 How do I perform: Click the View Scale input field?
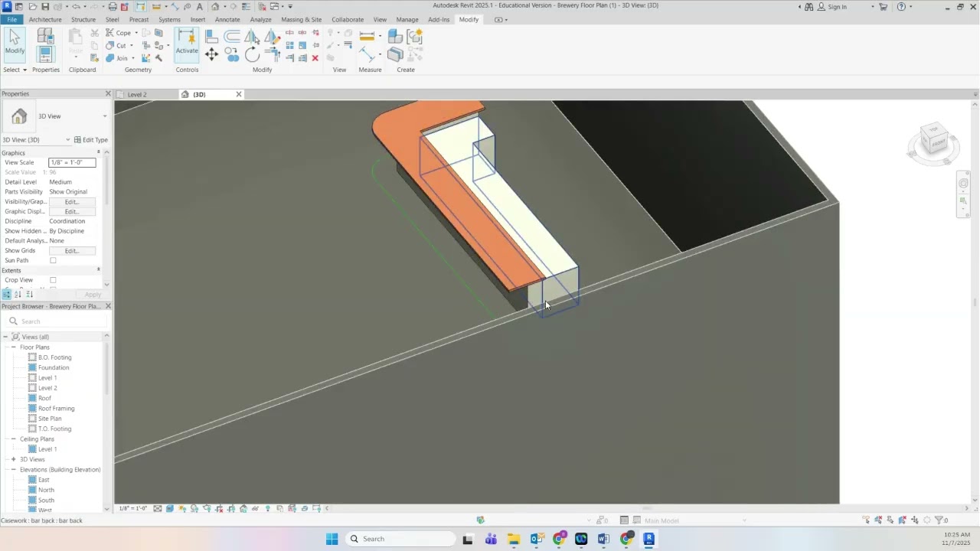pyautogui.click(x=72, y=162)
